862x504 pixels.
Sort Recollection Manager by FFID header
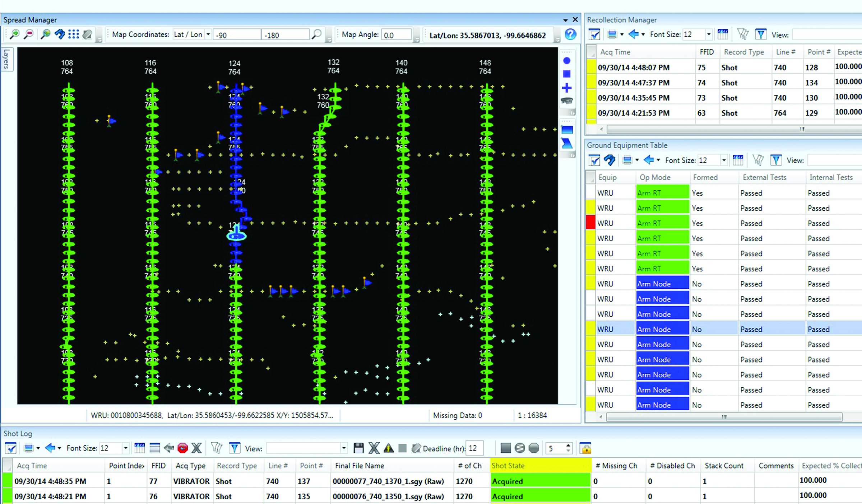[706, 52]
